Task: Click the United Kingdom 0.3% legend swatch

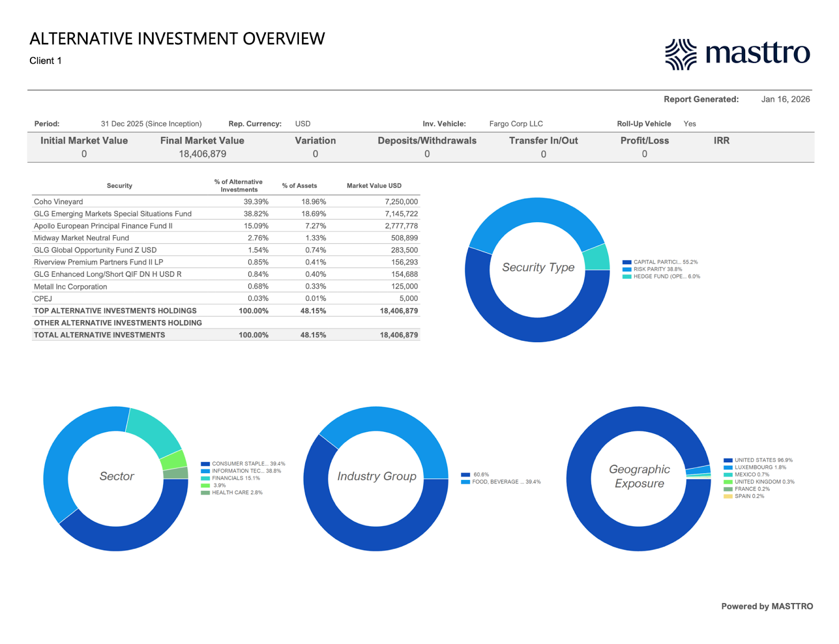Action: 728,482
